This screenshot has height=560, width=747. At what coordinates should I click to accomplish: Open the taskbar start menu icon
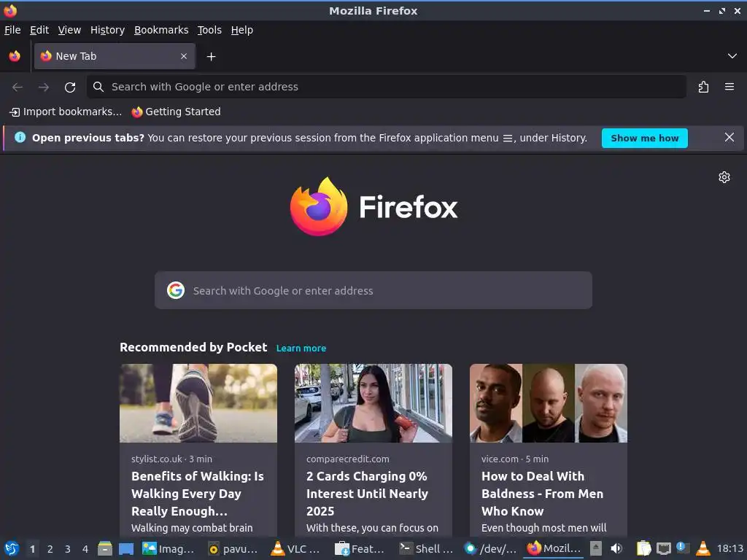tap(12, 549)
